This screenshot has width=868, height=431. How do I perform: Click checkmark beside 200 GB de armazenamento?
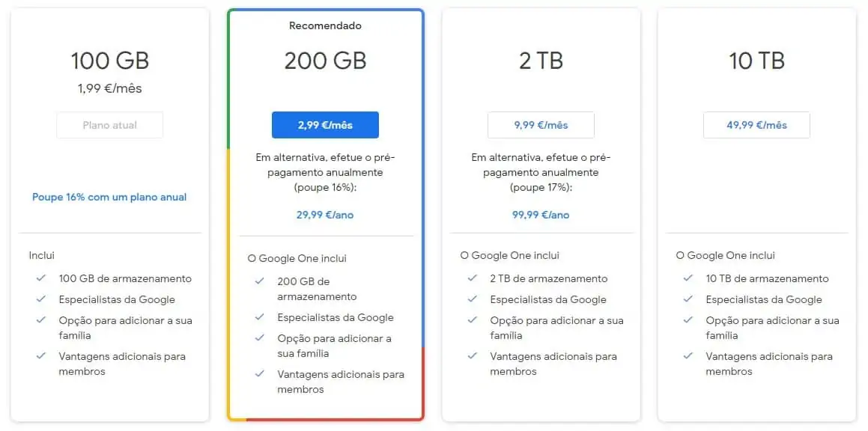pos(260,281)
